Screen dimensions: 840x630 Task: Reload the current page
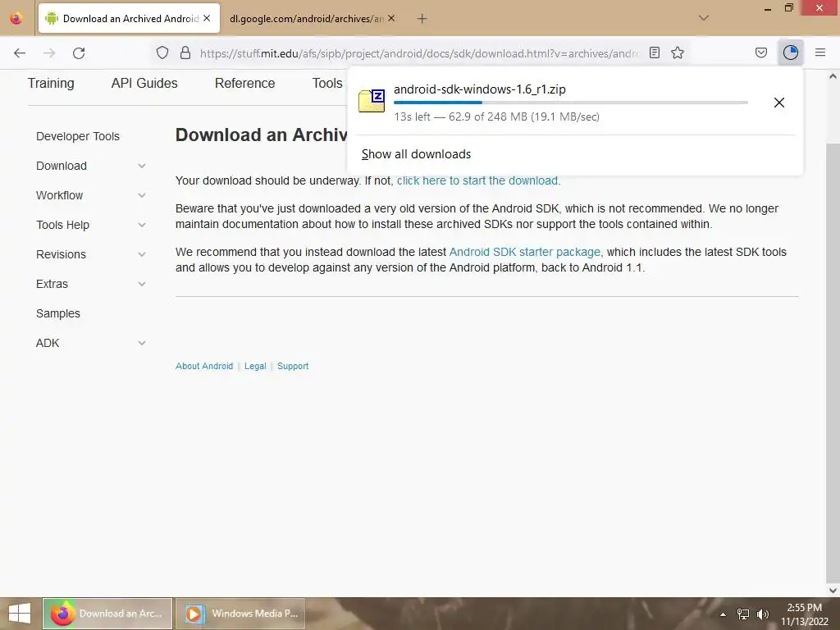tap(79, 52)
